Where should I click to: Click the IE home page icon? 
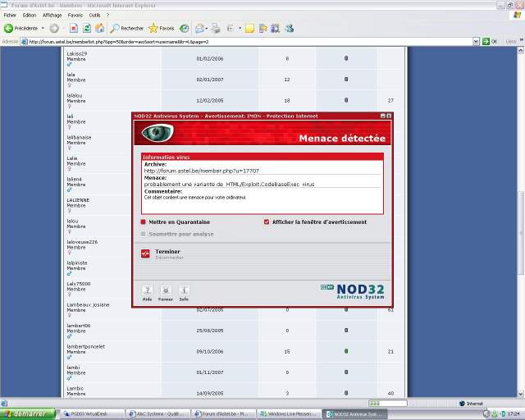[x=100, y=28]
